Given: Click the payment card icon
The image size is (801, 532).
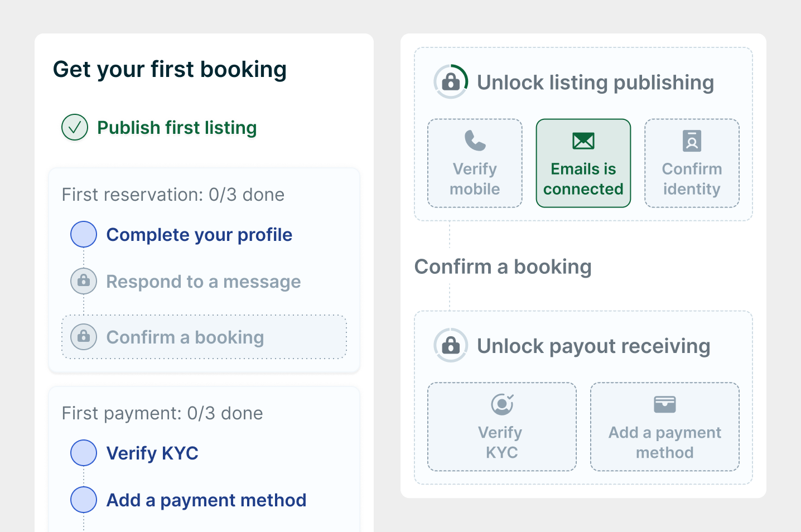Looking at the screenshot, I should 664,404.
